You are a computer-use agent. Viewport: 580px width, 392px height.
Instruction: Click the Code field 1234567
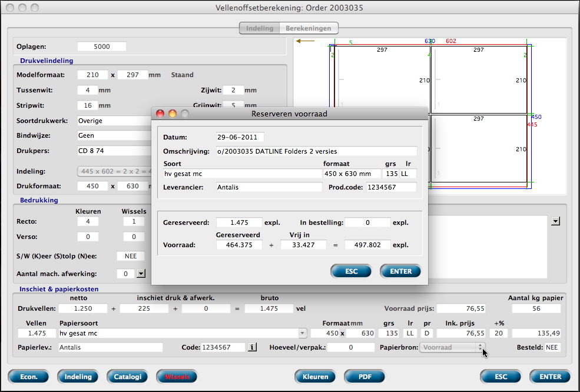(x=223, y=347)
